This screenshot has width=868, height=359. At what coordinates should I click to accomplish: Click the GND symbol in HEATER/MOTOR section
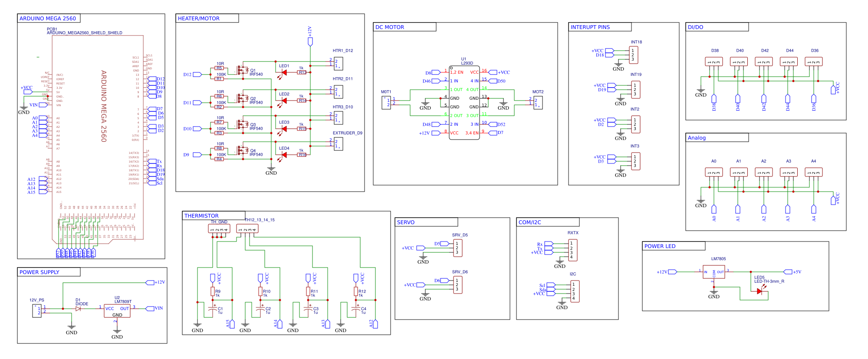coord(271,170)
